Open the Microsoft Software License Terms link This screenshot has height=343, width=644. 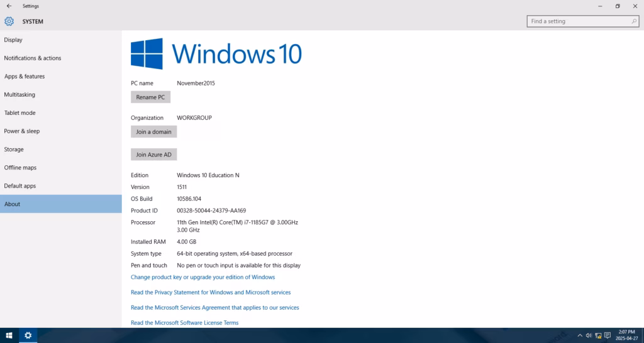pyautogui.click(x=184, y=323)
